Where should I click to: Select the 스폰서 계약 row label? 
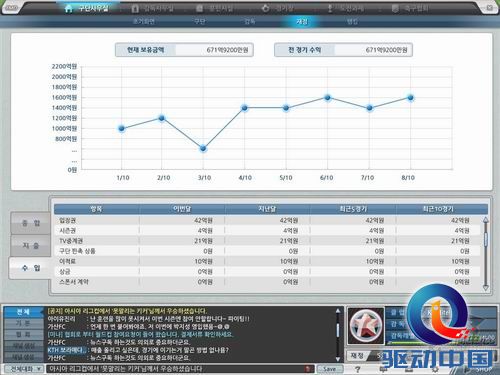pos(74,282)
